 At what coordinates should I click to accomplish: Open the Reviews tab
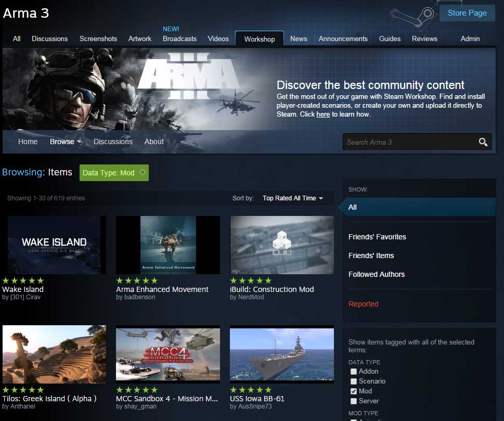[424, 39]
